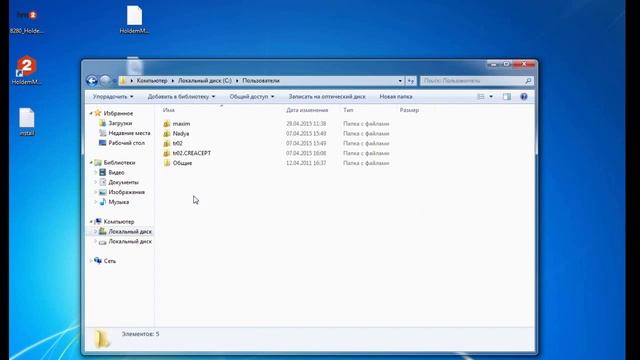Expand the Сеть group arrow

(91, 261)
